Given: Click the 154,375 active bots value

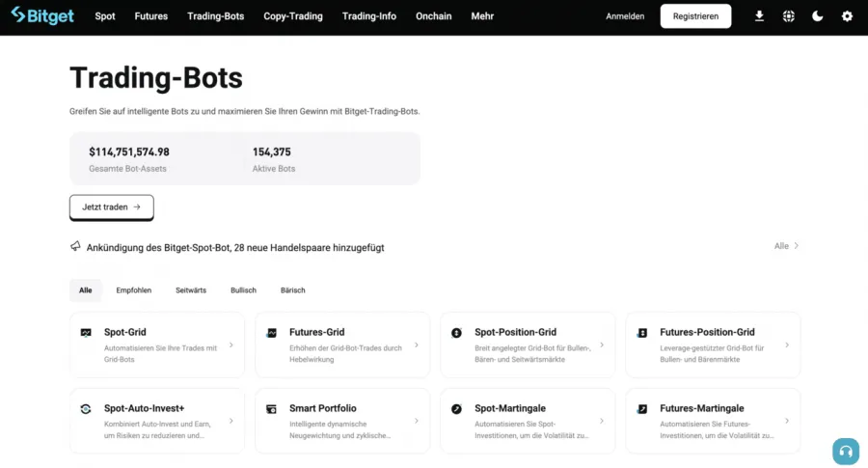Looking at the screenshot, I should (x=271, y=151).
